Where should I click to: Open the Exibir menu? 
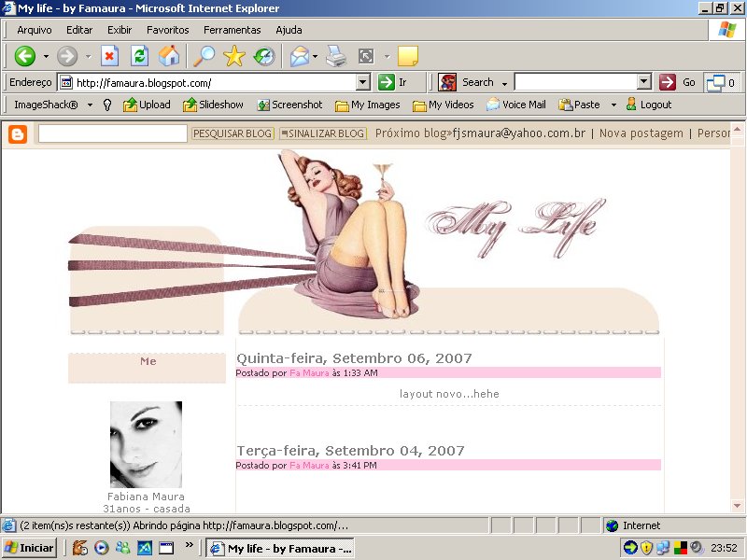[x=120, y=30]
